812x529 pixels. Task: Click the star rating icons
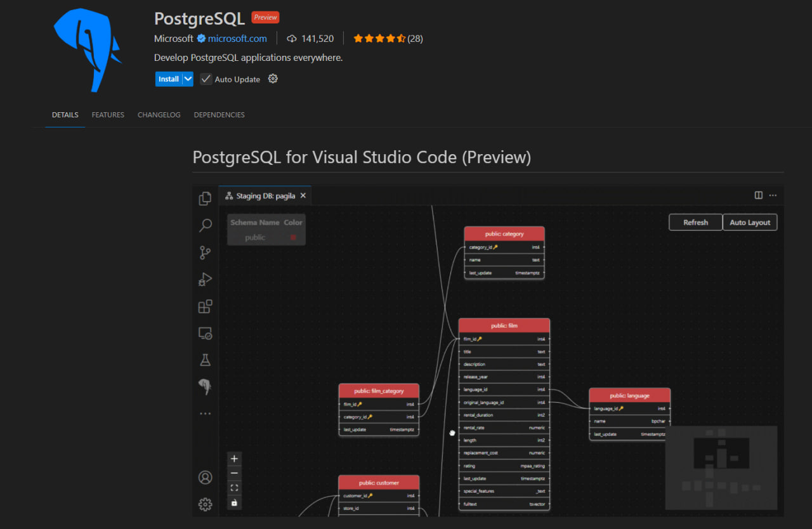point(379,39)
